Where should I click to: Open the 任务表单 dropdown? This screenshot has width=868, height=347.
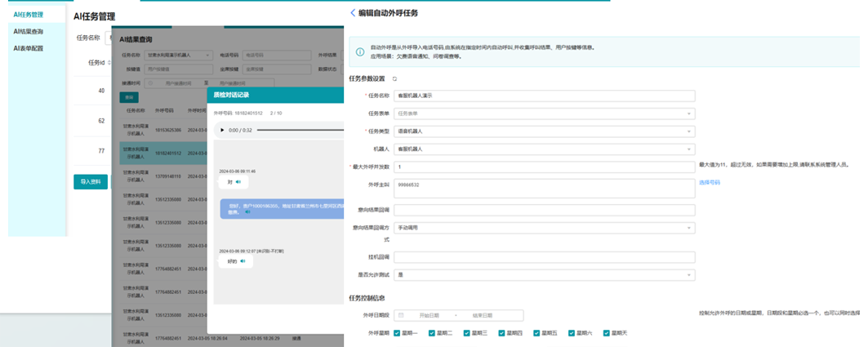point(544,113)
